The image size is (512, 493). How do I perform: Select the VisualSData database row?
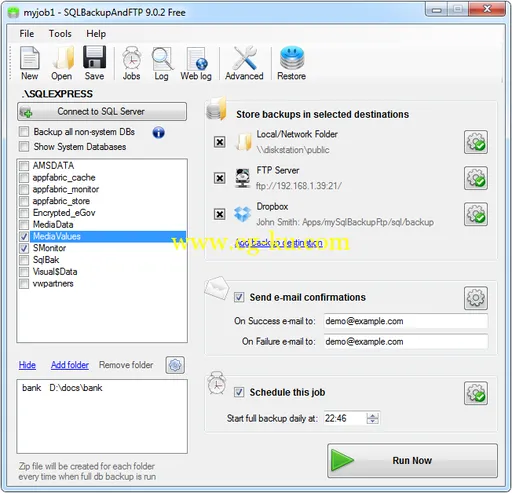coord(102,272)
